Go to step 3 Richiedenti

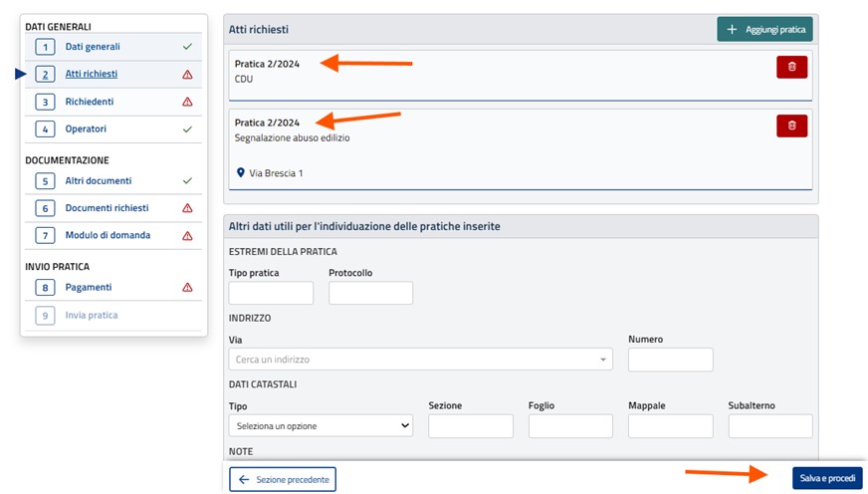[89, 102]
